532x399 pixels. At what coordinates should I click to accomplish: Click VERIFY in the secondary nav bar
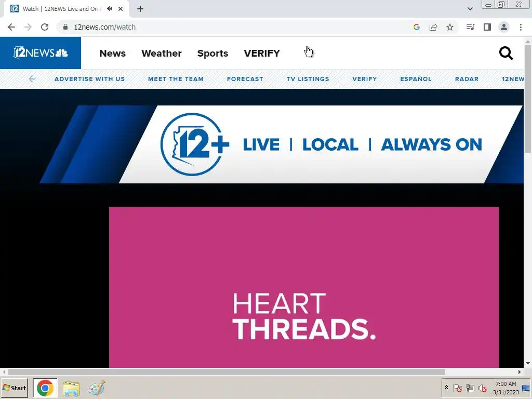pyautogui.click(x=364, y=79)
